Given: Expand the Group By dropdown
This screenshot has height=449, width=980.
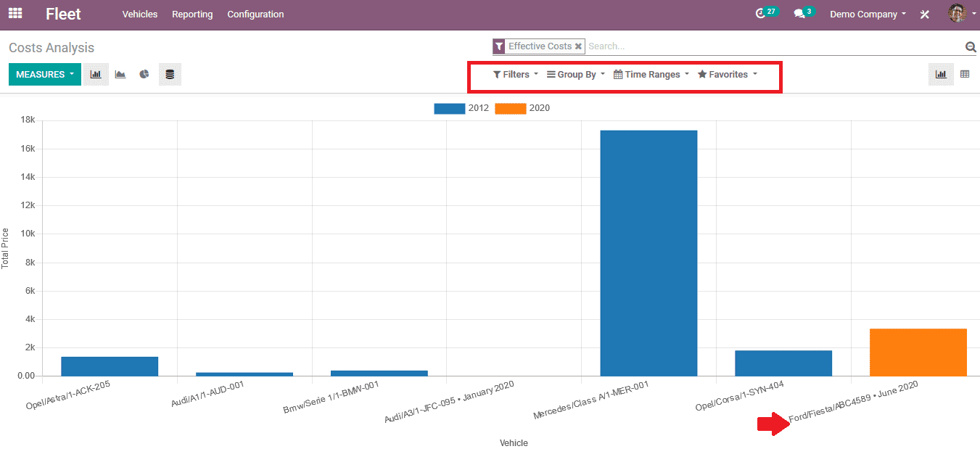Looking at the screenshot, I should [576, 75].
